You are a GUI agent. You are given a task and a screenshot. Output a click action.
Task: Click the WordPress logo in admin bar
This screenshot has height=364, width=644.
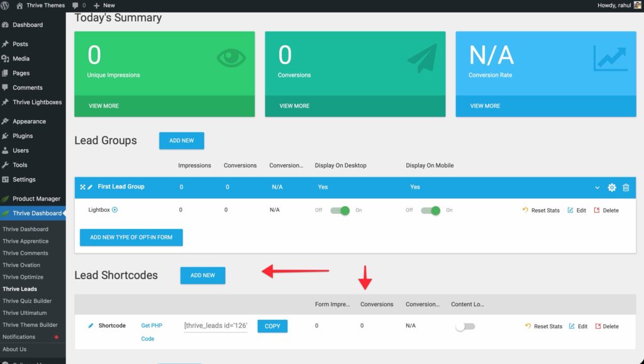[6, 5]
